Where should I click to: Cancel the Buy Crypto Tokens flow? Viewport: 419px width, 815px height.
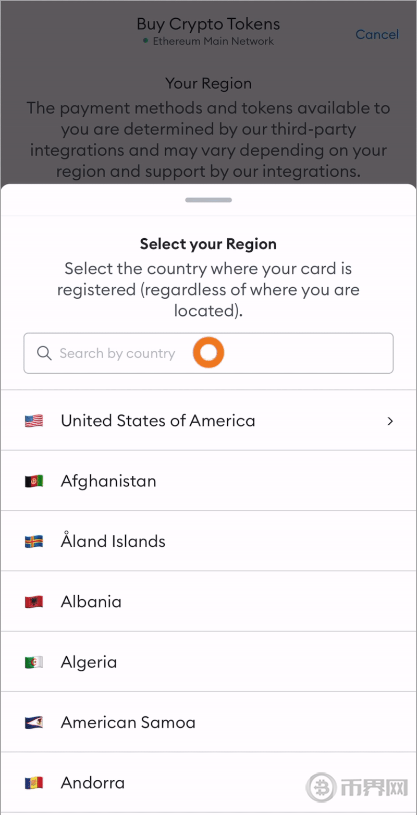click(x=377, y=34)
